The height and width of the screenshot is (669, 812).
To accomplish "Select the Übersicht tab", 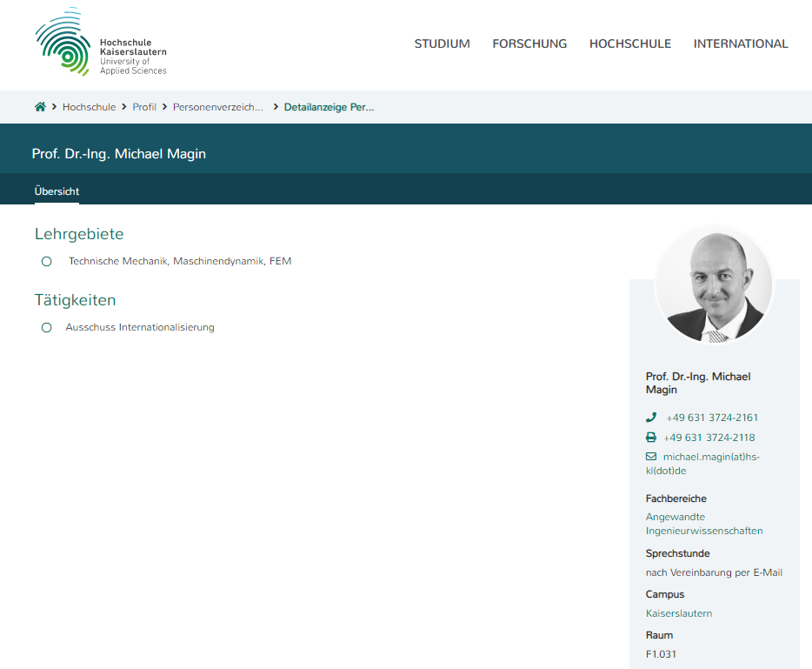I will pos(57,191).
